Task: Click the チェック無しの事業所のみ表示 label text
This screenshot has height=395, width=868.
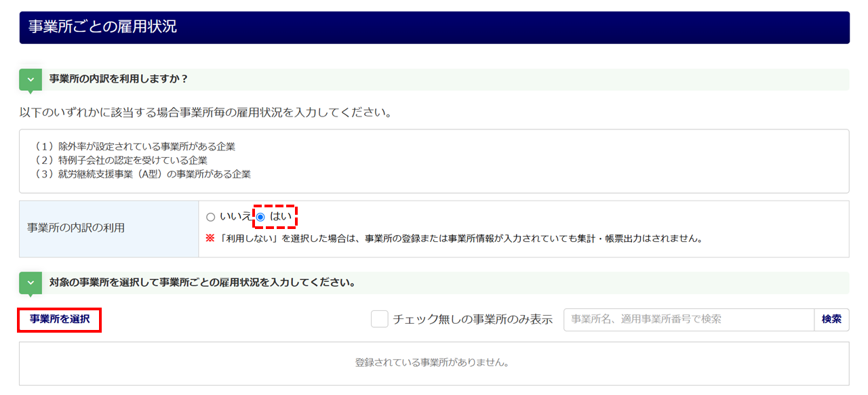Action: [473, 319]
